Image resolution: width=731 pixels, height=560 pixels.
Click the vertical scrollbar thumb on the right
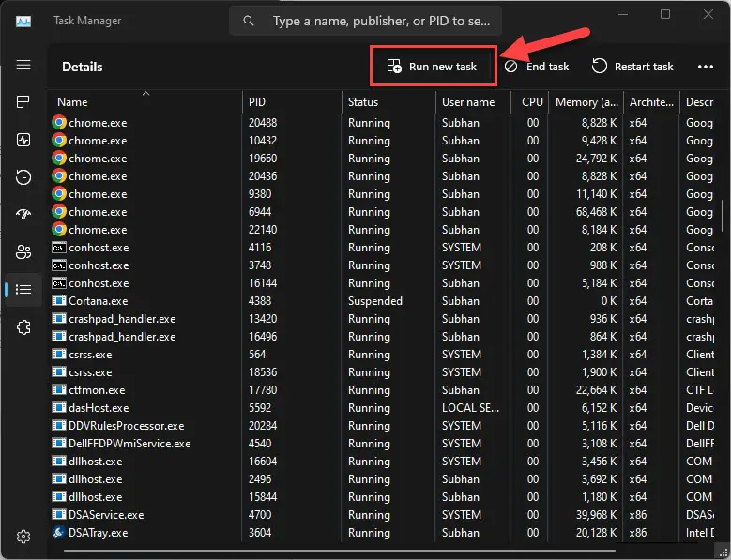pos(723,216)
